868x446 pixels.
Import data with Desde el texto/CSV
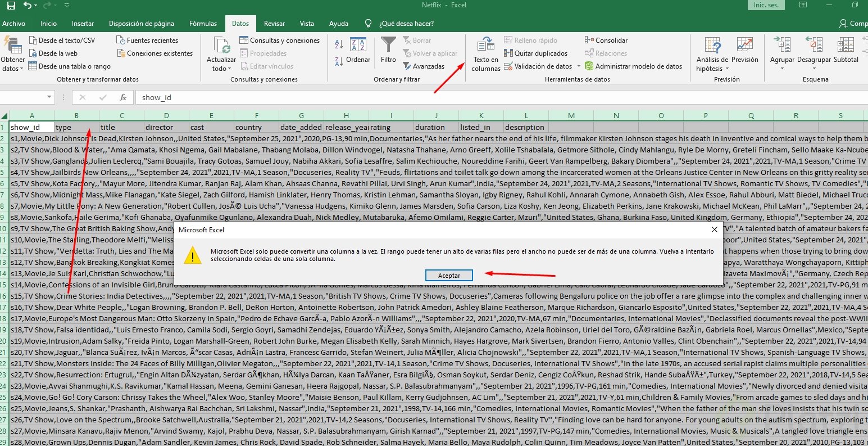pos(61,40)
